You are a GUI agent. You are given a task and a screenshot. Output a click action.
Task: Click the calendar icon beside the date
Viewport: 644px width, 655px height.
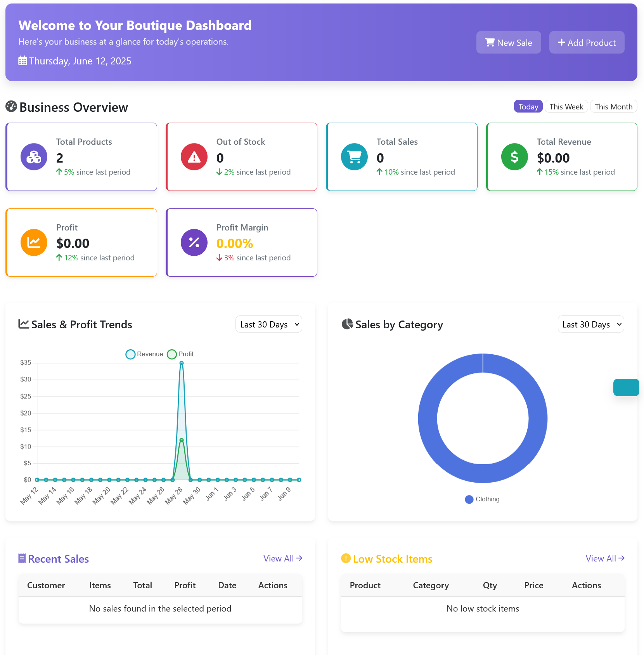pyautogui.click(x=23, y=61)
